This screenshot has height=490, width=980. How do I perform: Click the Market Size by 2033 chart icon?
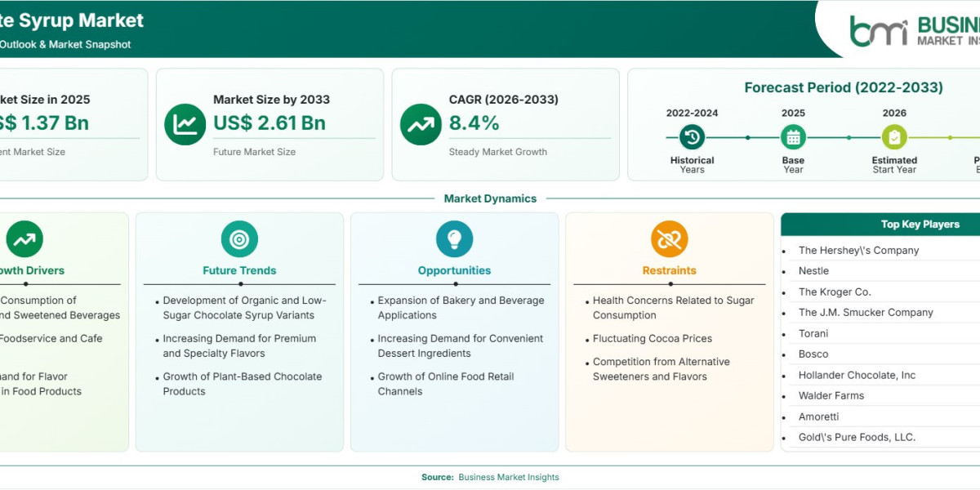tap(185, 124)
